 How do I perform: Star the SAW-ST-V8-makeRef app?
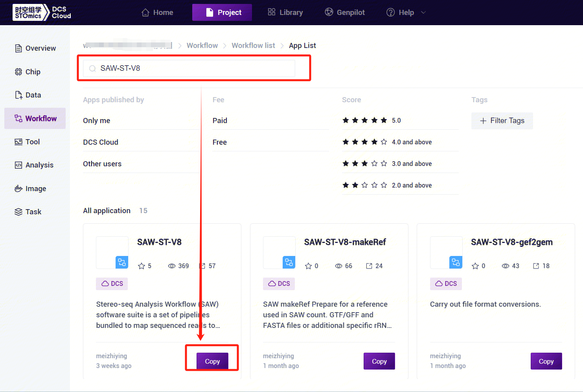click(x=309, y=266)
